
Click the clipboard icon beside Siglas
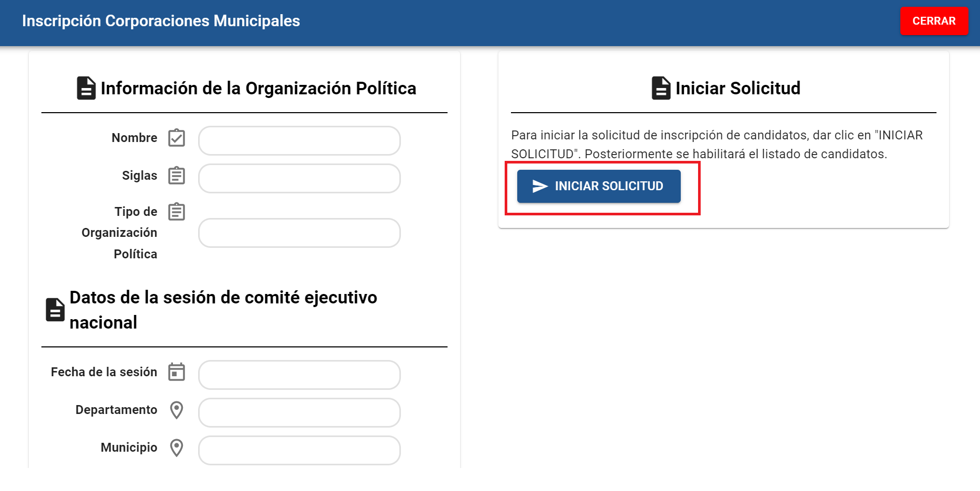coord(177,176)
